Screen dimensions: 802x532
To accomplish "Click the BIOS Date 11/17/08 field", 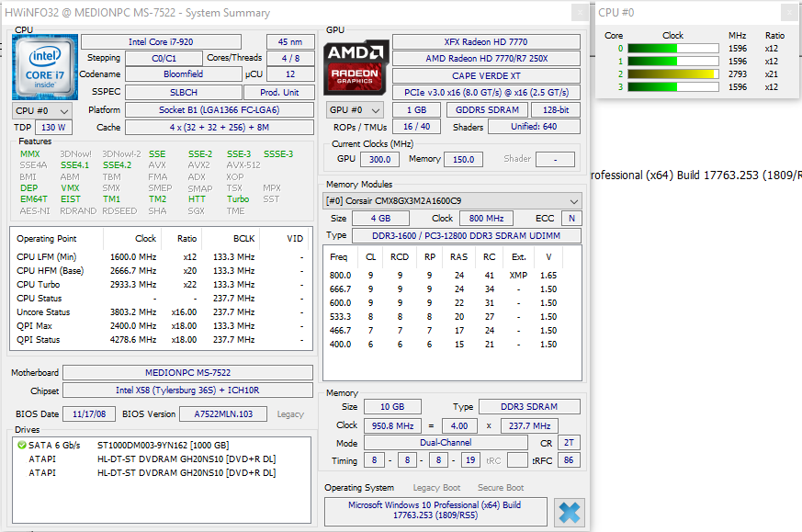I will tap(89, 413).
